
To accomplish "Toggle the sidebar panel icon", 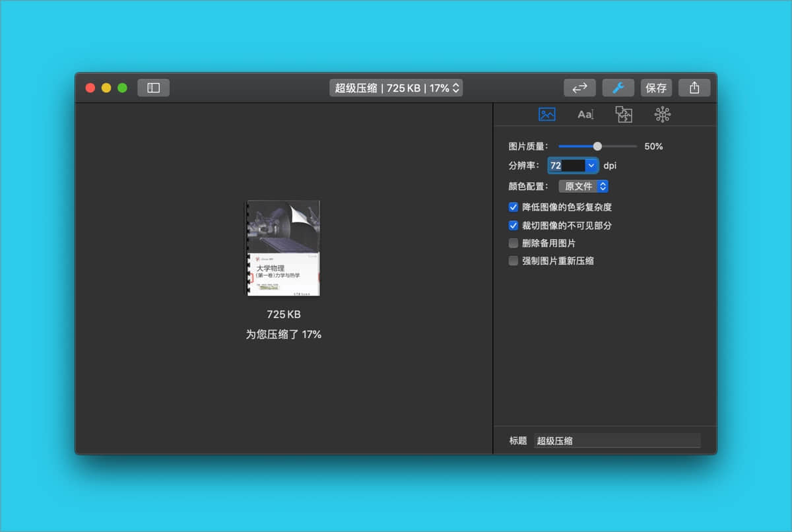I will (153, 88).
